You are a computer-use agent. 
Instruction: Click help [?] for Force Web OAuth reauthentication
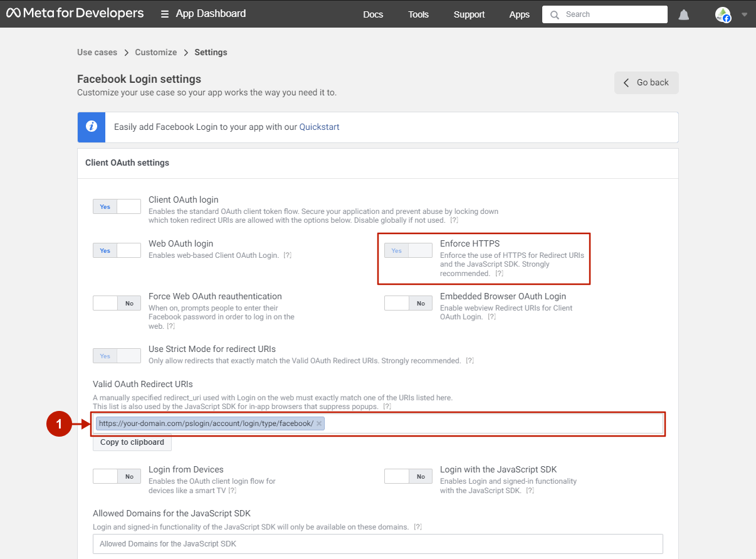pos(171,326)
